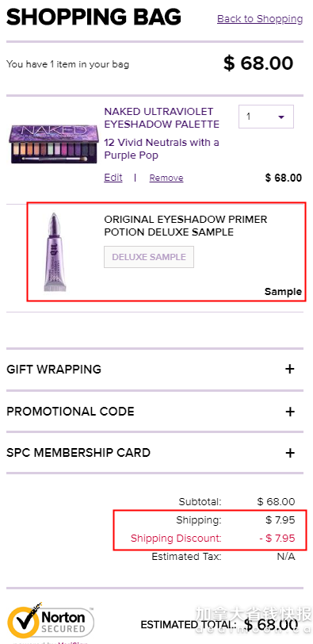Expand the SPC Membership Card section label
The image size is (313, 644).
coord(78,453)
